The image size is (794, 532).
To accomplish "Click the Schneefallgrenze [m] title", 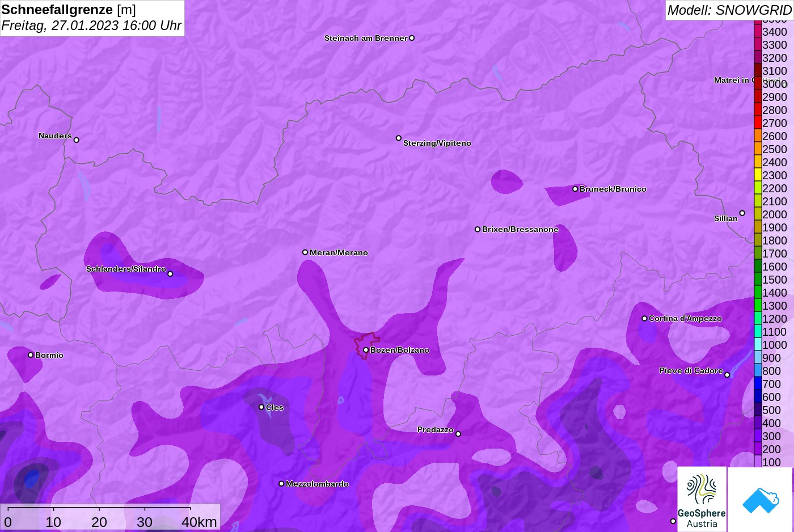I will [x=69, y=10].
